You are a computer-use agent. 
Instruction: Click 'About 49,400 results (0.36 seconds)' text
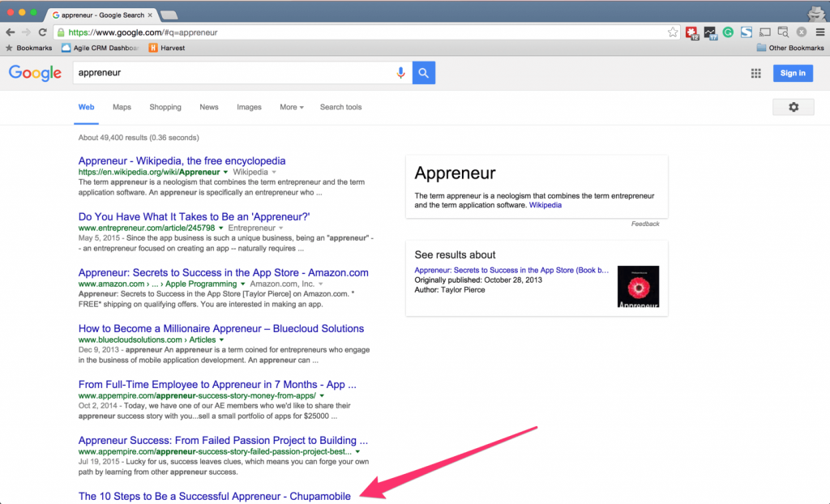coord(139,138)
